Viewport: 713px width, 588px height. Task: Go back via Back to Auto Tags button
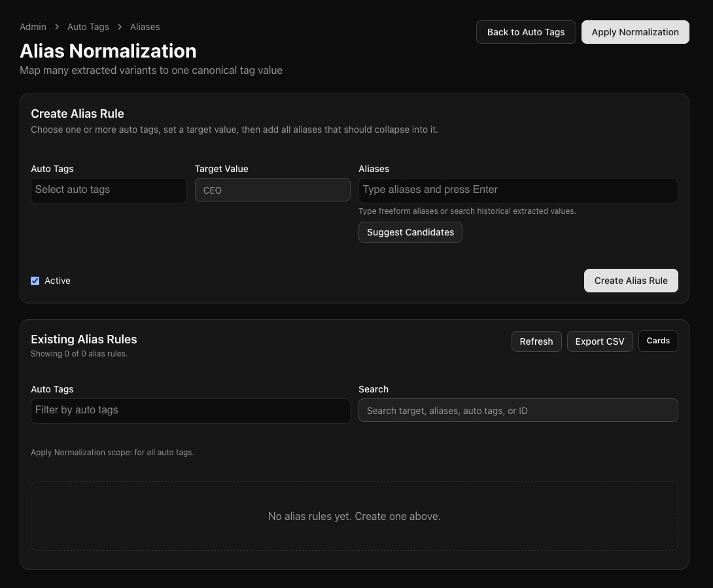click(x=526, y=32)
